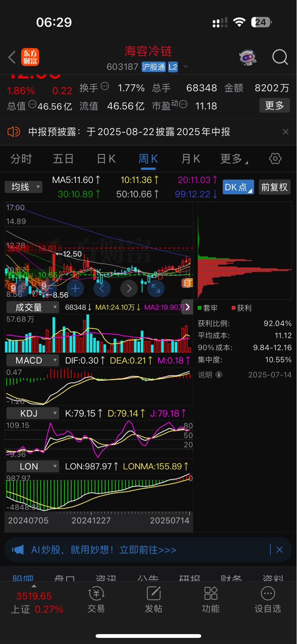Tap the Wi-Fi icon in status bar
Viewport: 297px width, 644px height.
coord(239,22)
